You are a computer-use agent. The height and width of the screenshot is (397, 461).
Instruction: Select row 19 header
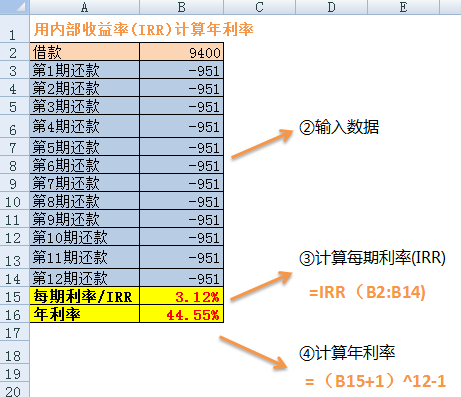point(15,372)
